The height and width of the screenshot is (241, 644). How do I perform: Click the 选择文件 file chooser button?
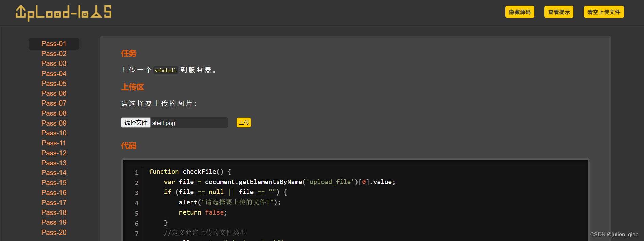pos(136,123)
